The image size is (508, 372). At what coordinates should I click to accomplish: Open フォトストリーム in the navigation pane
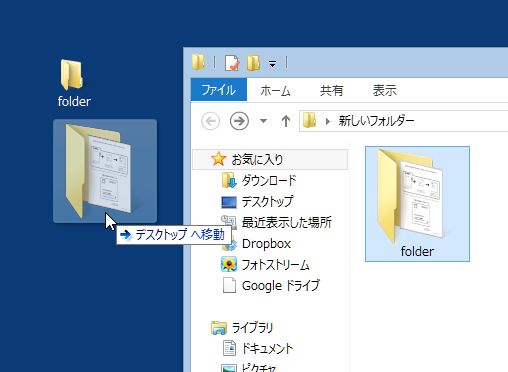pyautogui.click(x=275, y=265)
